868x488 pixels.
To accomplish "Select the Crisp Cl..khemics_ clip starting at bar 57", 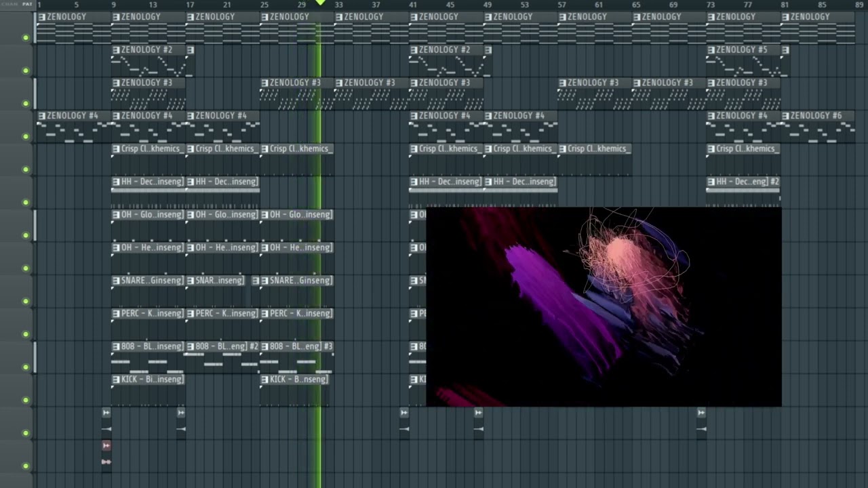I will click(594, 159).
